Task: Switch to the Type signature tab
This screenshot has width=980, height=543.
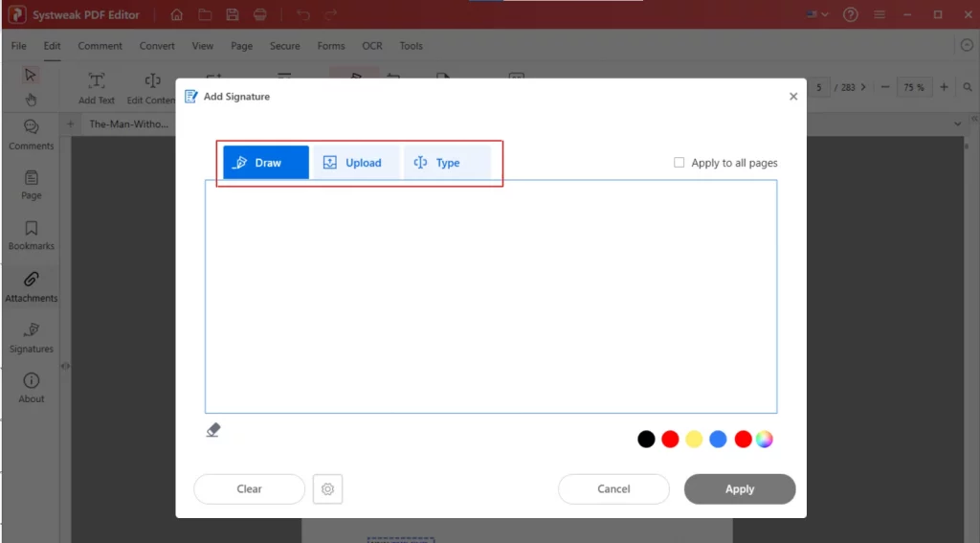Action: pyautogui.click(x=447, y=163)
